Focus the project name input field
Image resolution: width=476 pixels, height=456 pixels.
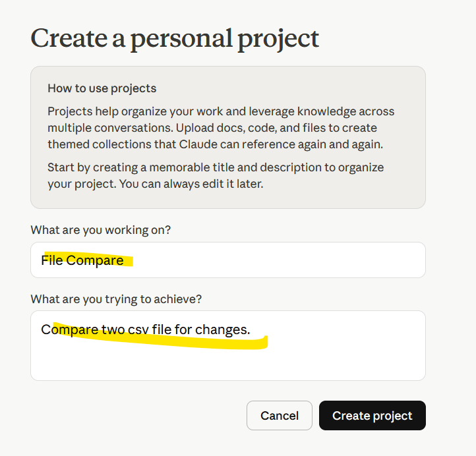point(227,260)
